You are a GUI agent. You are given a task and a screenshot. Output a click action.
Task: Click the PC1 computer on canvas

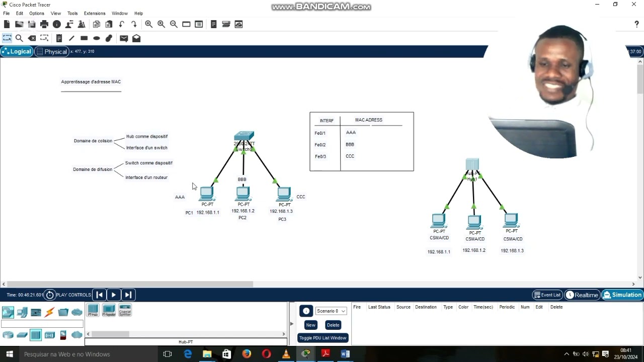point(207,194)
